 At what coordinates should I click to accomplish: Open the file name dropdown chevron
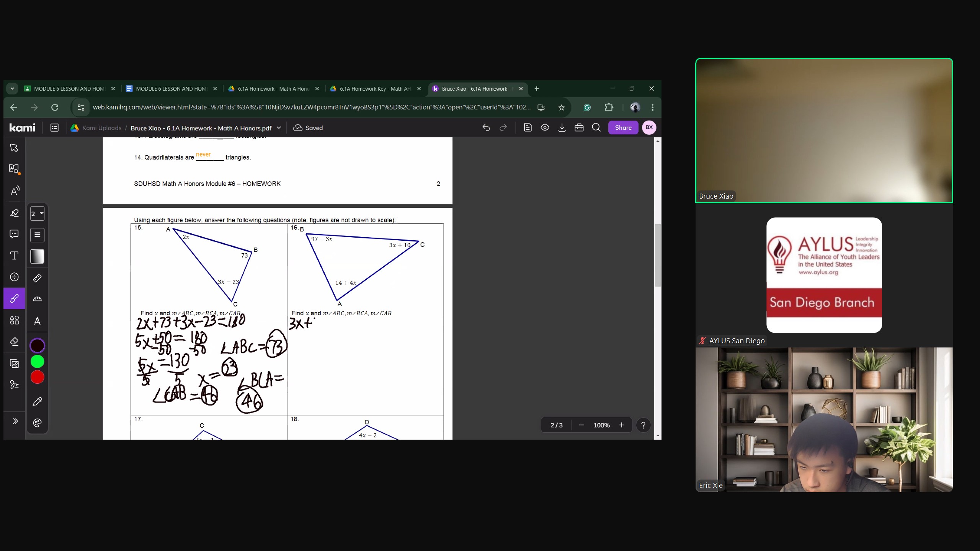(279, 128)
